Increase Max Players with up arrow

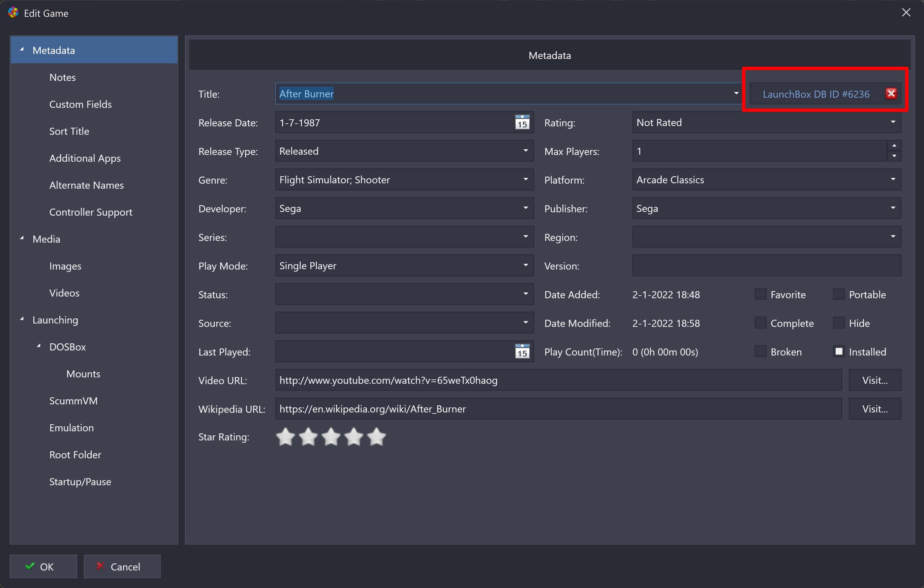pyautogui.click(x=894, y=146)
